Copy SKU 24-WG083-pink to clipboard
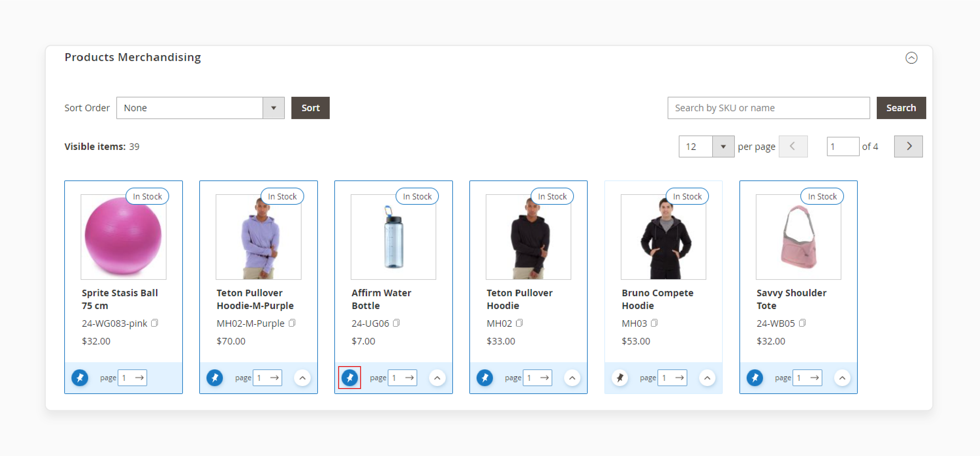 coord(154,323)
